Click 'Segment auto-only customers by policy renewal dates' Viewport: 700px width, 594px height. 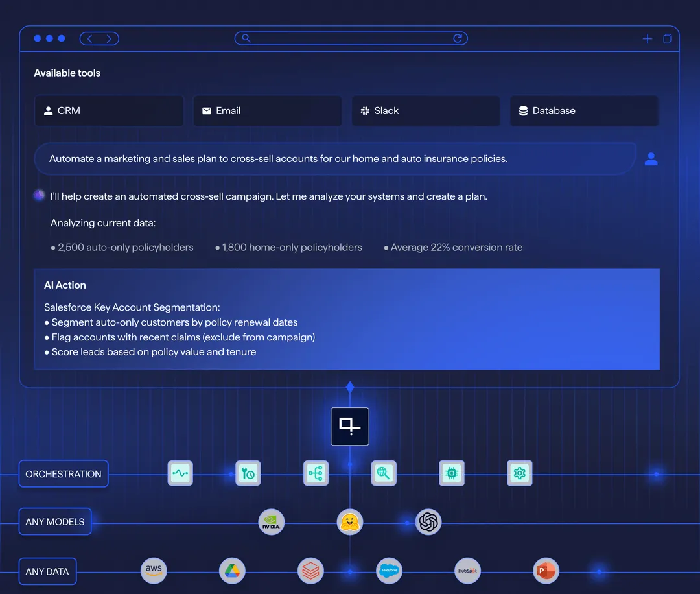coord(174,322)
